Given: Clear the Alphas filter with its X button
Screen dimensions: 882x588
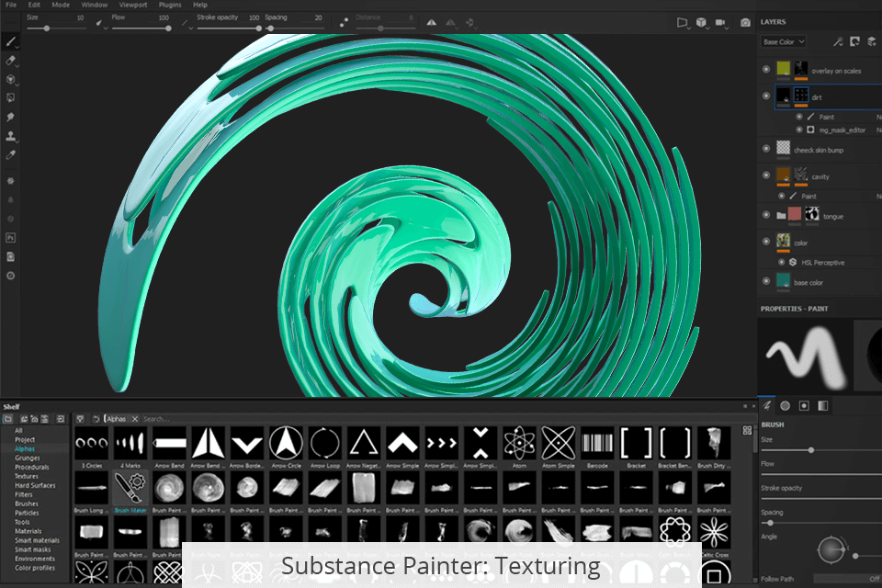Looking at the screenshot, I should coord(133,418).
